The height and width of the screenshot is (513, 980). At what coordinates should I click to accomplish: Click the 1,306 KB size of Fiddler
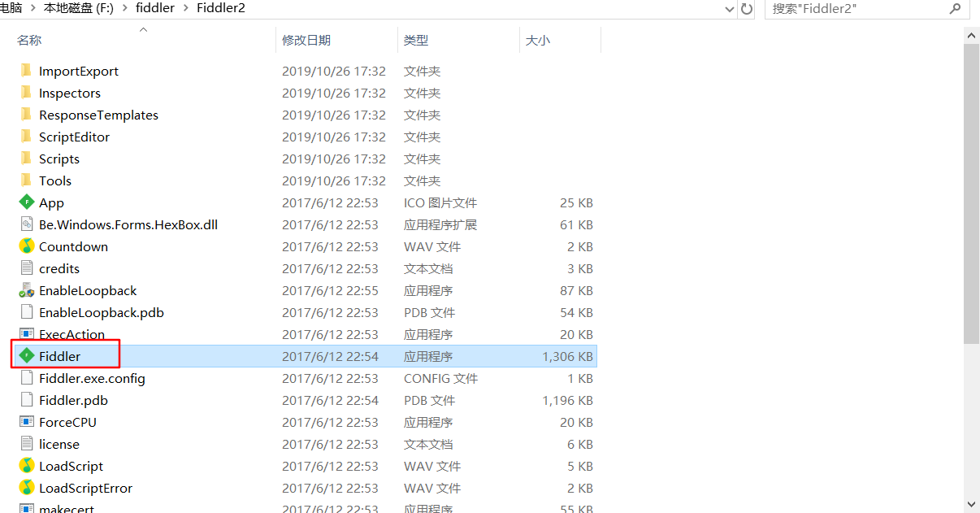[x=568, y=357]
